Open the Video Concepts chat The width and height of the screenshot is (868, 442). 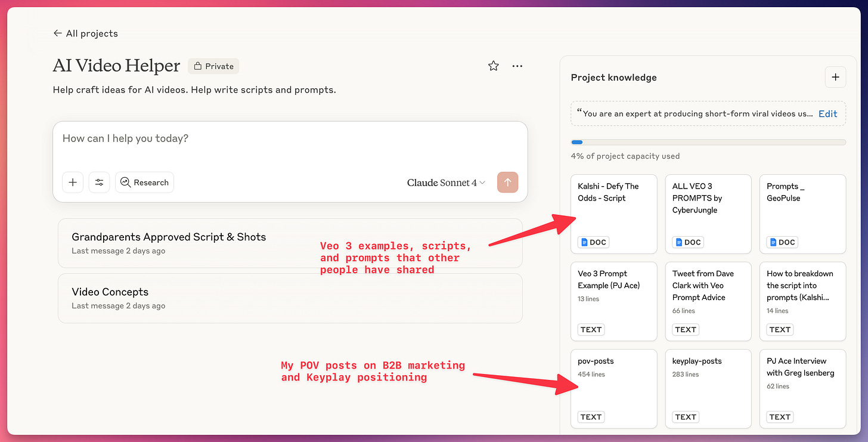(290, 298)
